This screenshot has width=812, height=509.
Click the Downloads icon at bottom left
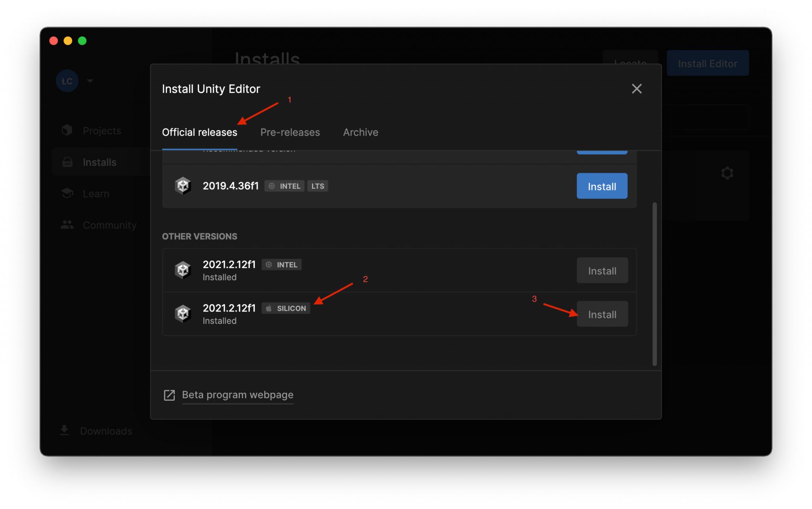pos(64,431)
